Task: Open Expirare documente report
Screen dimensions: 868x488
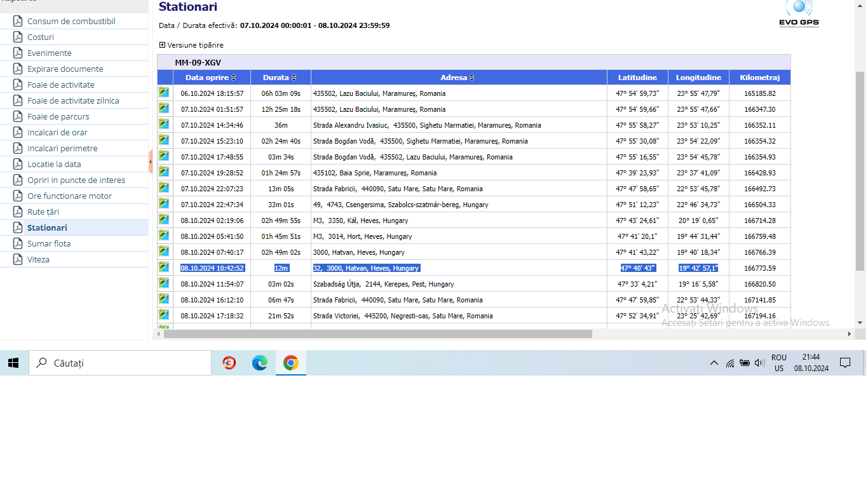Action: [x=65, y=69]
